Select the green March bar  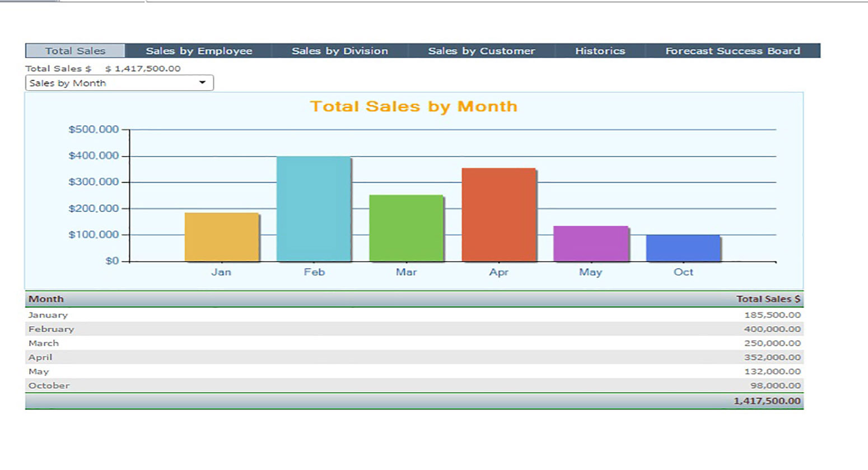pyautogui.click(x=406, y=228)
